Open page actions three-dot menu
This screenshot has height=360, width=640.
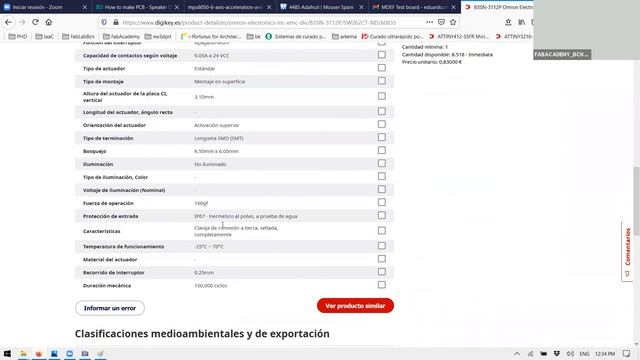[429, 22]
